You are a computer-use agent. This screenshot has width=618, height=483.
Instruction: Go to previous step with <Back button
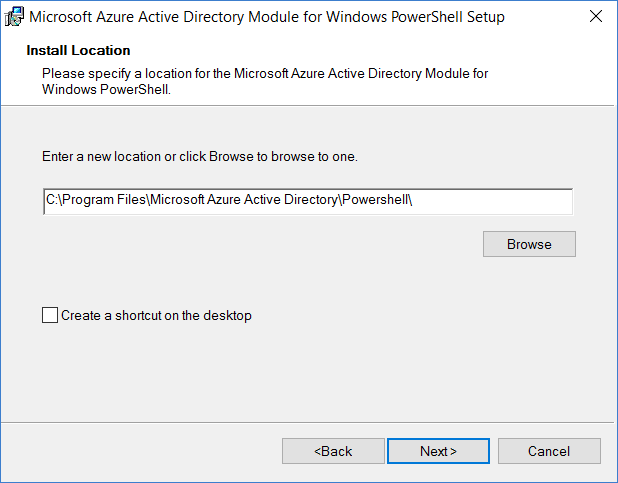333,451
